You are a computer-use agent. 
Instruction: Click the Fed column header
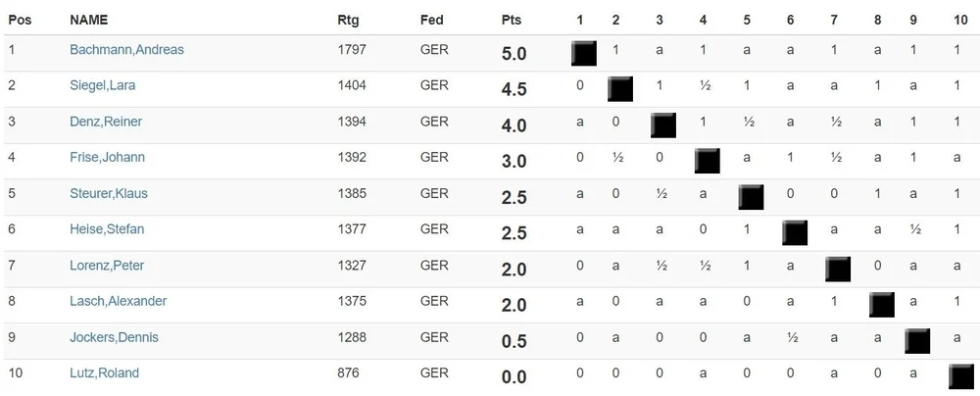[432, 20]
